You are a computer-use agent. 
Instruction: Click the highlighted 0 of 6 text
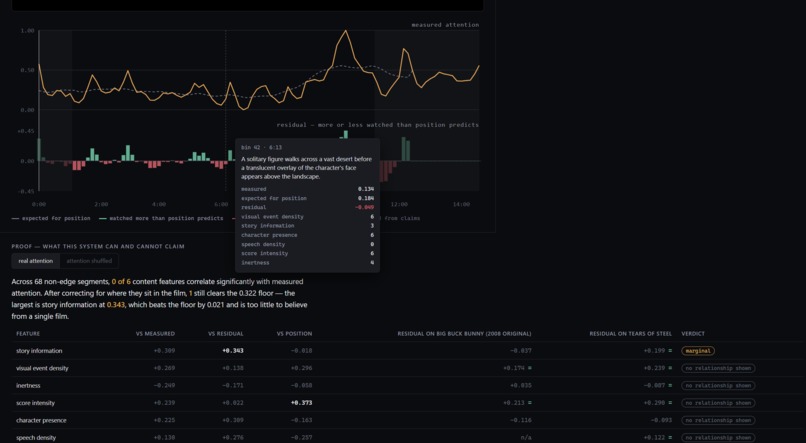pos(121,282)
